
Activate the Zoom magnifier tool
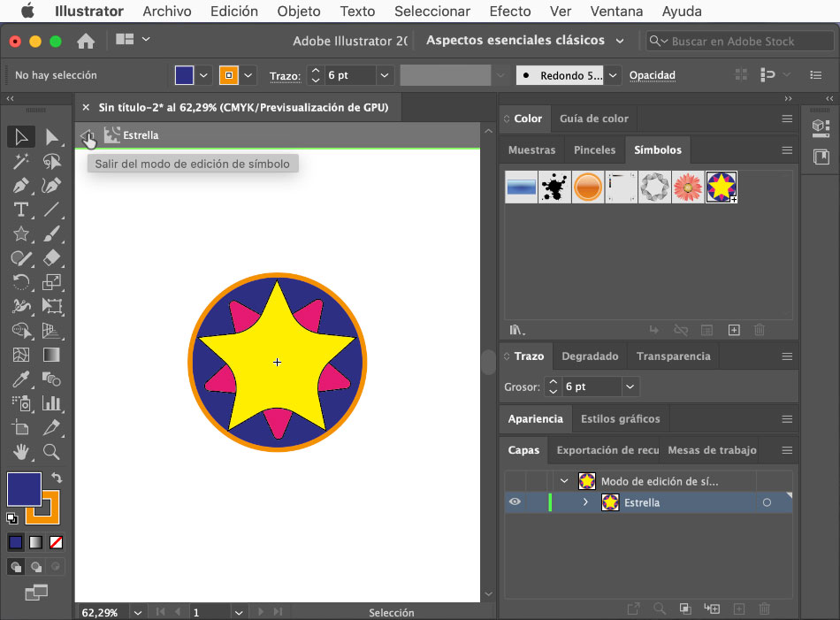click(52, 452)
